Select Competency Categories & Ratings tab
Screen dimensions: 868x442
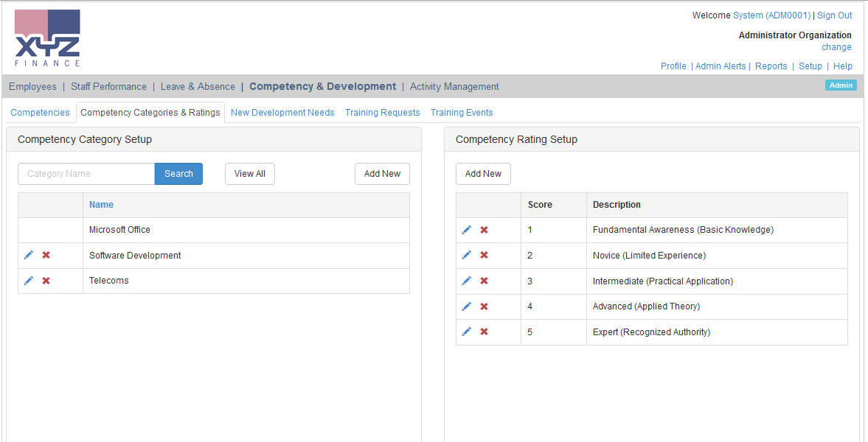(x=150, y=112)
